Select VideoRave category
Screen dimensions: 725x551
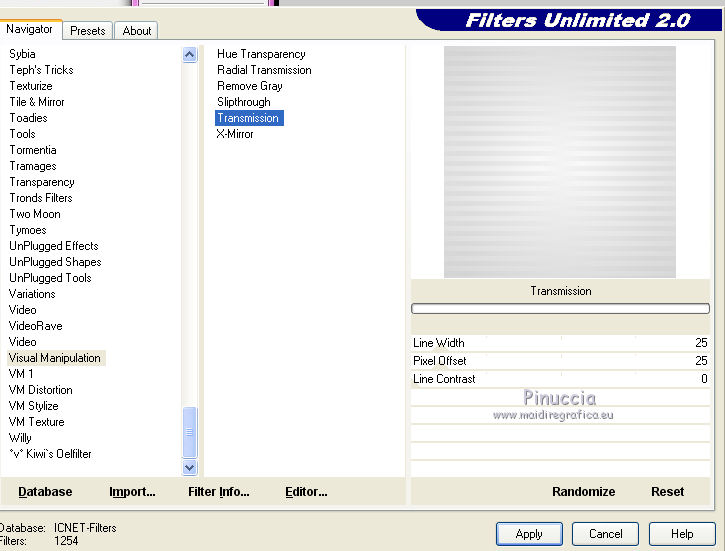click(36, 326)
